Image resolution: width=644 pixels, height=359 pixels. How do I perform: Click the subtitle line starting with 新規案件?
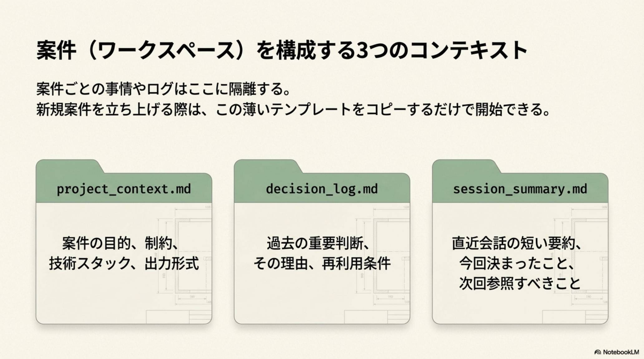[x=293, y=110]
